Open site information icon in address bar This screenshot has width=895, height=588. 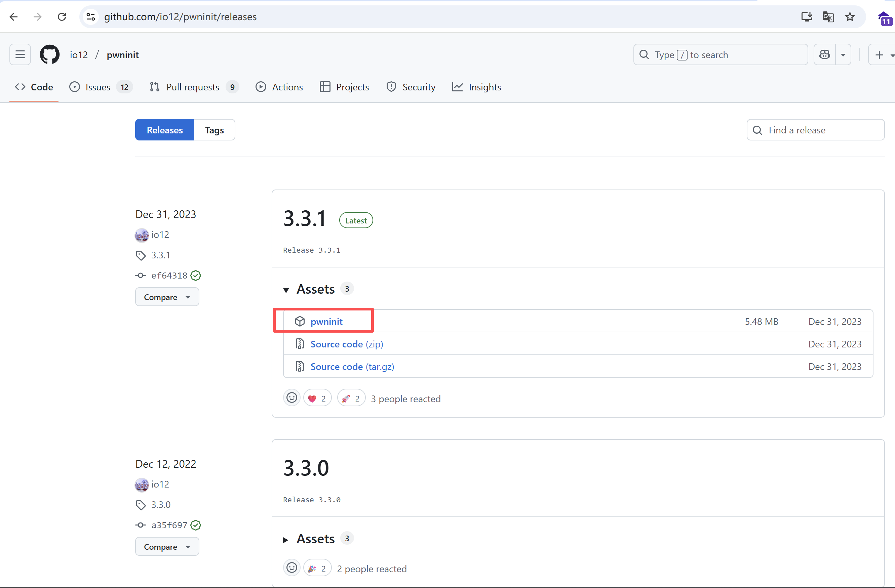[91, 17]
